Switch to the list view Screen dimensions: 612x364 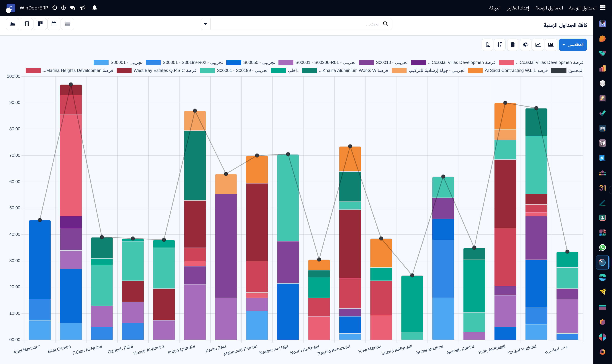[68, 24]
